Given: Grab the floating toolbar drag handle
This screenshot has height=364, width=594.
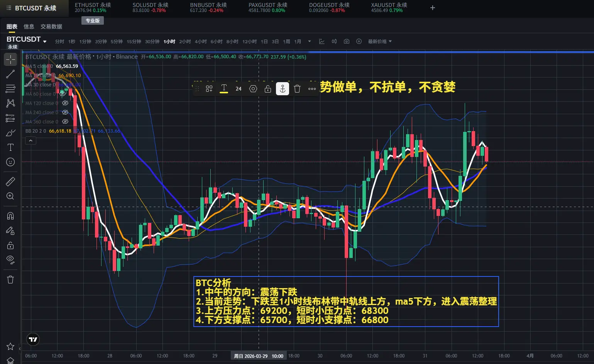Looking at the screenshot, I should (197, 89).
